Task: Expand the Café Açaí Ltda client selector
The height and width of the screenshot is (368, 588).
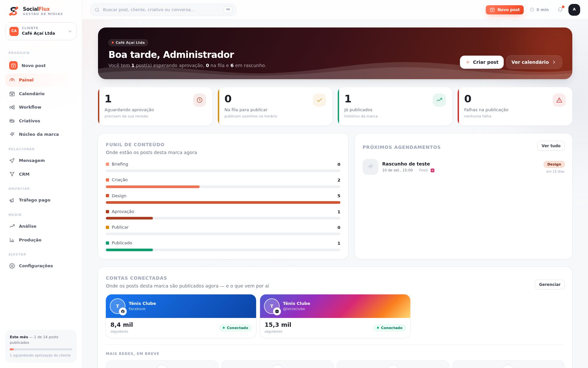Action: click(x=41, y=31)
